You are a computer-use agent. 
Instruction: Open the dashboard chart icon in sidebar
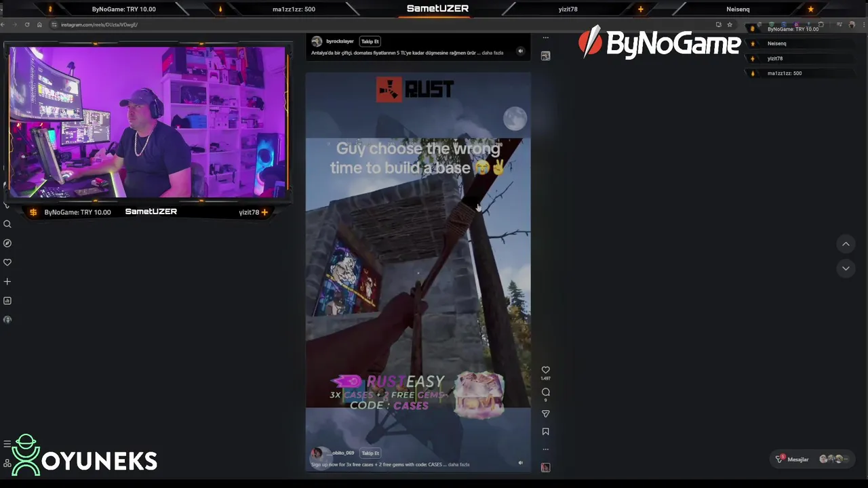click(7, 300)
